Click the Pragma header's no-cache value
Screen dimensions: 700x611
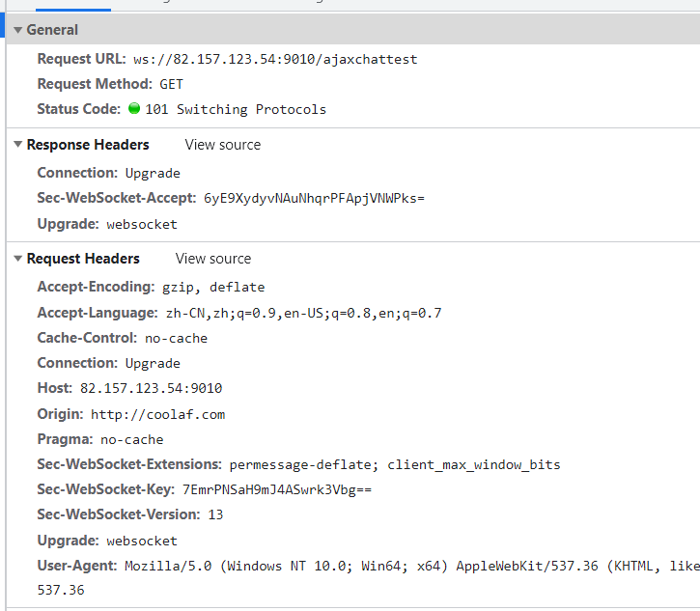(131, 439)
